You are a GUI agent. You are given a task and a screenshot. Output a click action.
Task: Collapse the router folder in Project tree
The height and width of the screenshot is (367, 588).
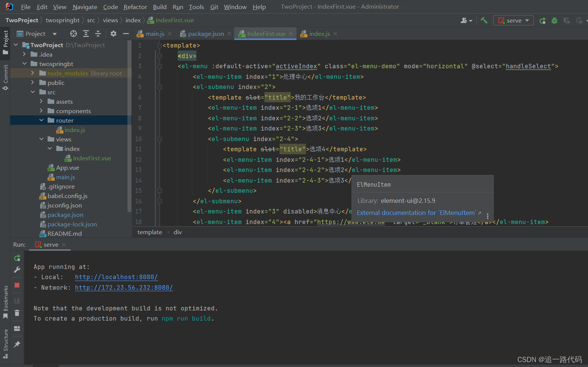(x=41, y=120)
